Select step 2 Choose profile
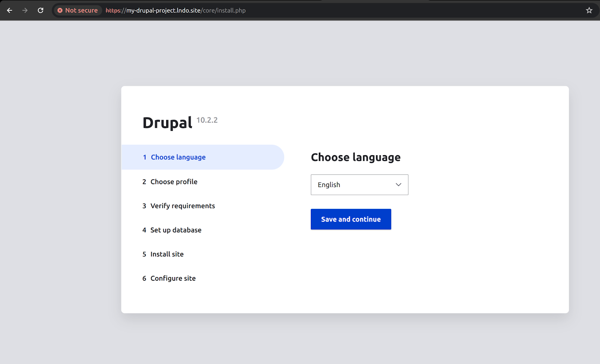The image size is (600, 364). (x=170, y=182)
